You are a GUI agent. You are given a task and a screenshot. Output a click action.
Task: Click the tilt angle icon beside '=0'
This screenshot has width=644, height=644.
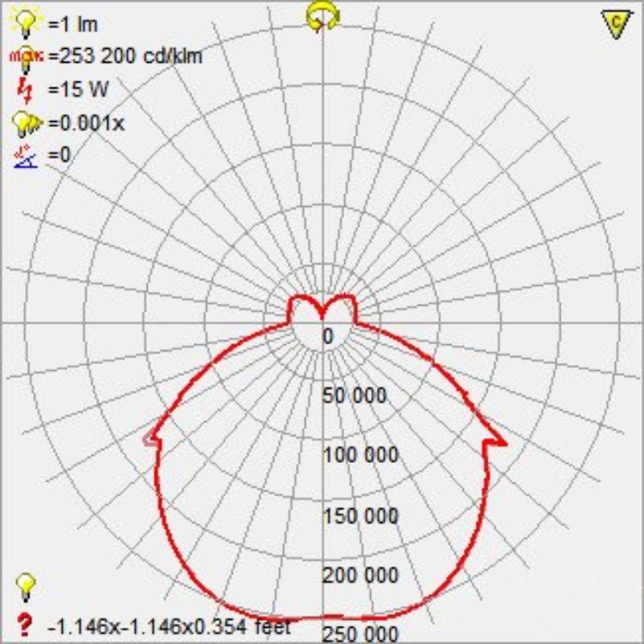26,156
